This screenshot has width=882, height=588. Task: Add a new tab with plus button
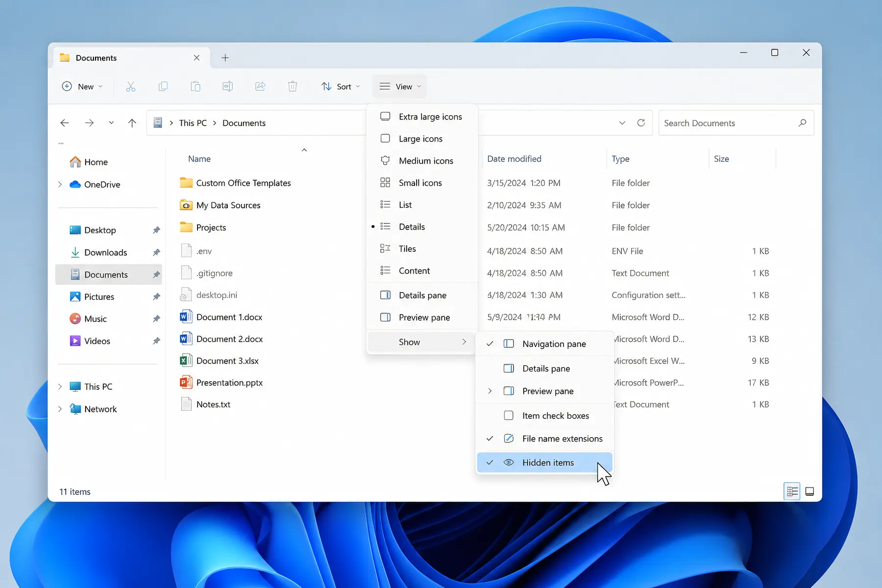coord(225,58)
